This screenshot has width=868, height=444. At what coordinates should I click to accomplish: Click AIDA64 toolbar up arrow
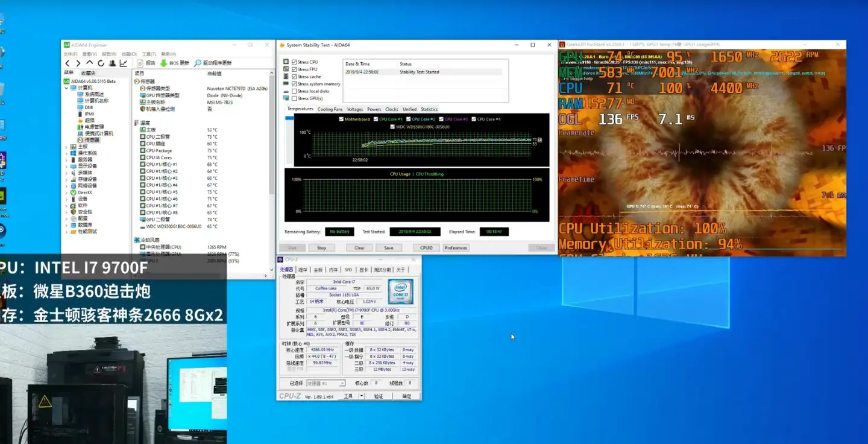[x=90, y=63]
